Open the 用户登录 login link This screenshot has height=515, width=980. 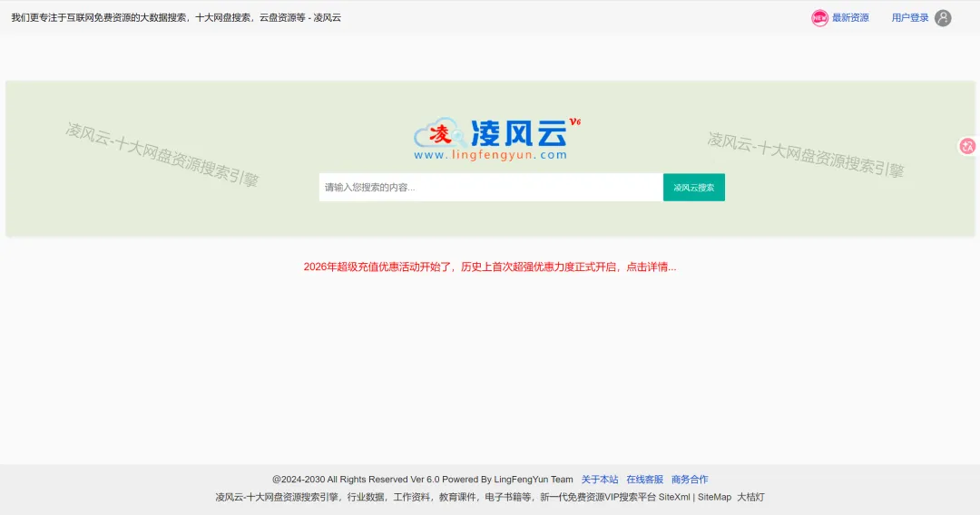point(910,18)
